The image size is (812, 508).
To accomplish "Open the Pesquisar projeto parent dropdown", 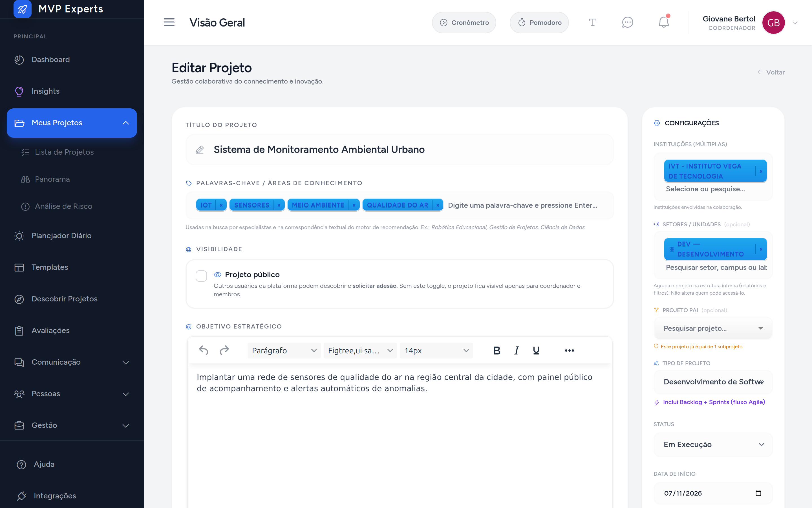I will [x=713, y=328].
